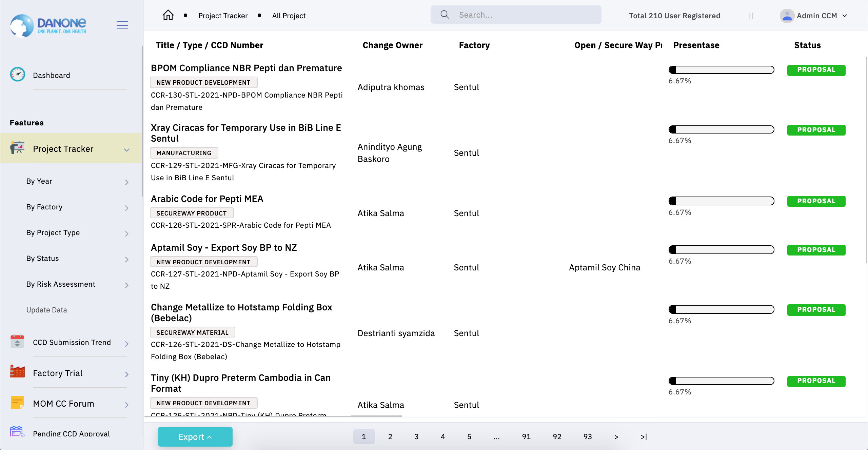Go to page 91
Viewport: 868px width, 450px height.
click(526, 436)
